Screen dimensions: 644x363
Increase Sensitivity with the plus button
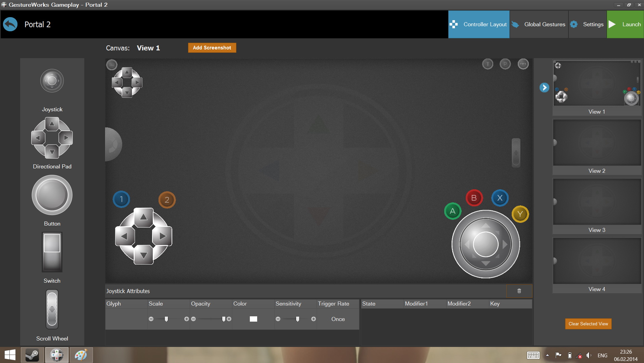[313, 319]
